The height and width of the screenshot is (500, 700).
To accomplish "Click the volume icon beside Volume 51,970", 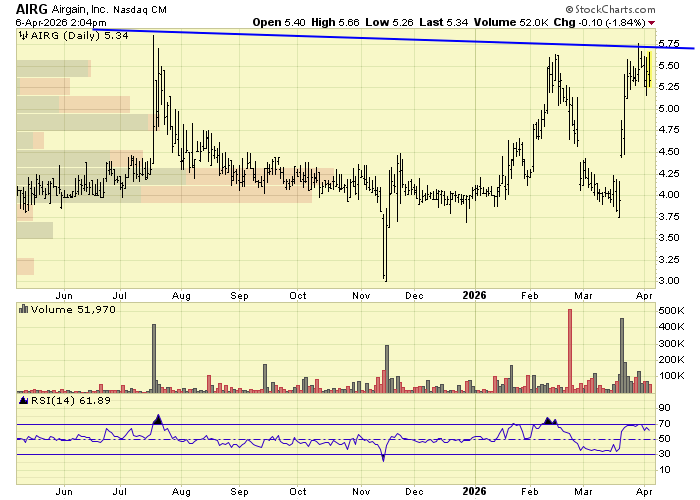I will click(x=23, y=309).
